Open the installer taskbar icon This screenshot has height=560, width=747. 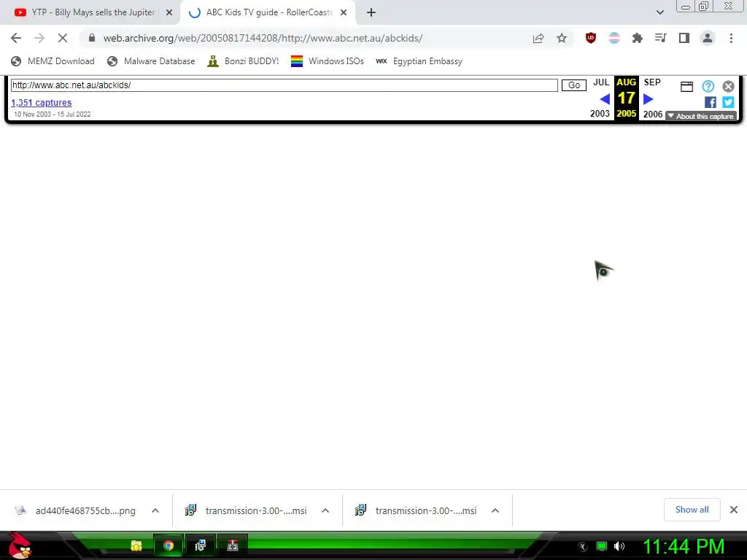[201, 545]
